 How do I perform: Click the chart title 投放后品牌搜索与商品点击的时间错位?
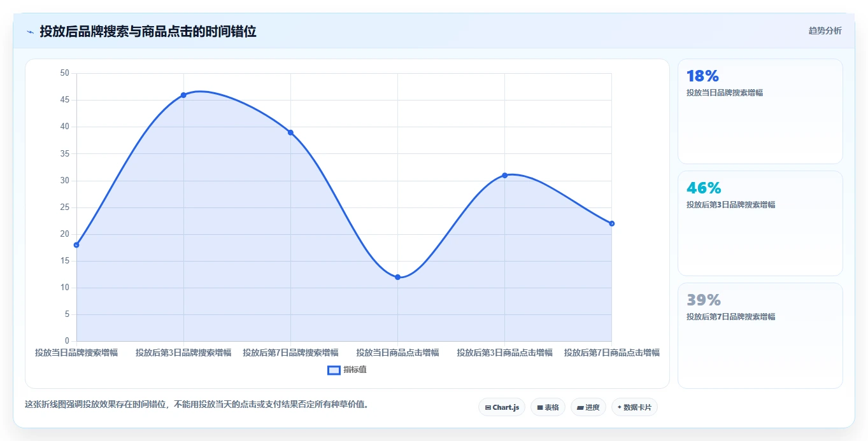(x=148, y=31)
